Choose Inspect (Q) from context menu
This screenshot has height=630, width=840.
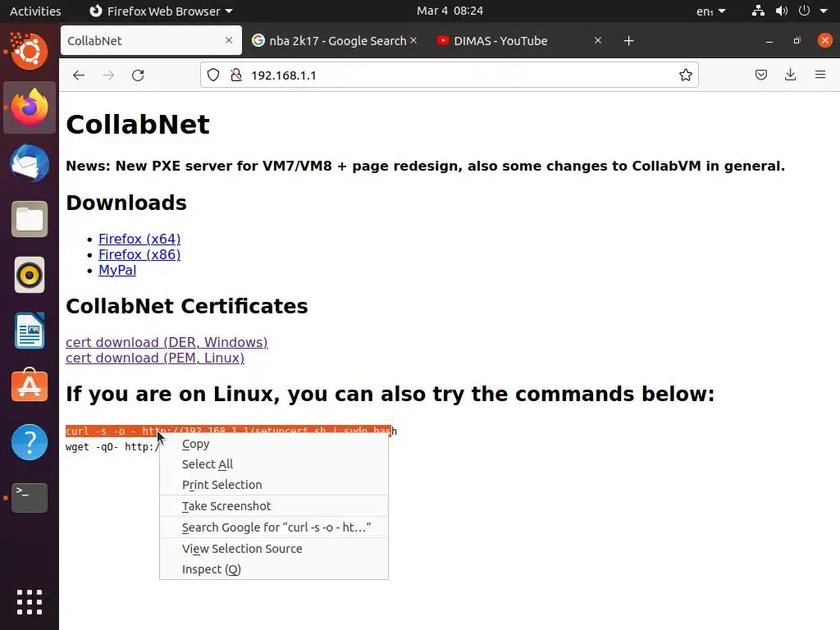pyautogui.click(x=274, y=569)
